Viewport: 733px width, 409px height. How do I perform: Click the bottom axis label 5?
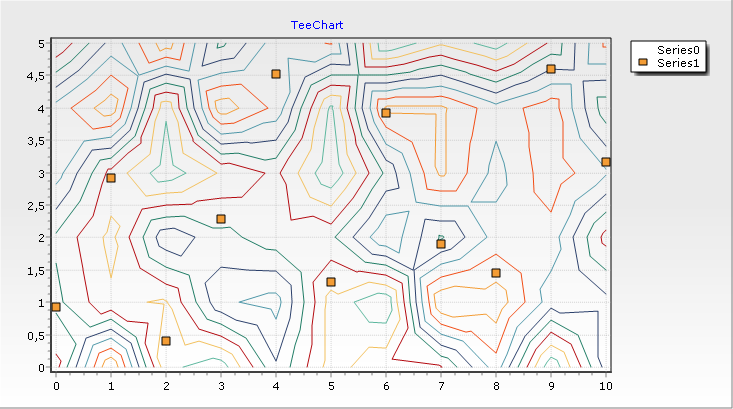pyautogui.click(x=331, y=386)
